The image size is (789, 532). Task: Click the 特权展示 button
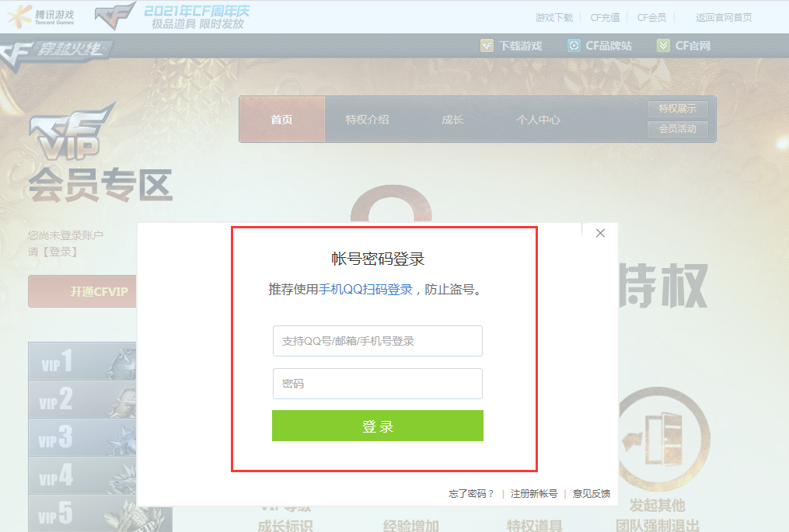(677, 109)
